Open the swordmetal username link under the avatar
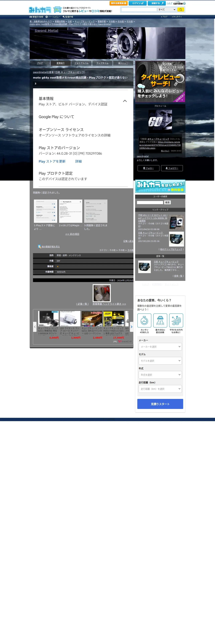 (143, 156)
